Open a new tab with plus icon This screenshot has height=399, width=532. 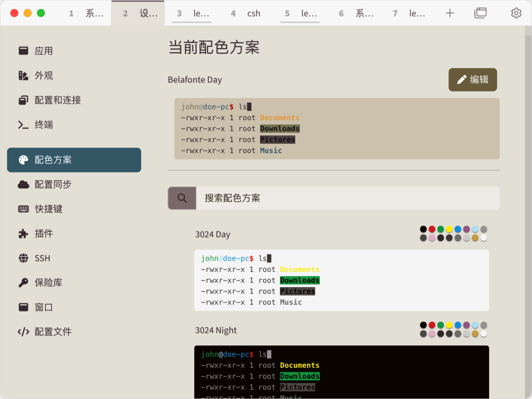pos(450,13)
